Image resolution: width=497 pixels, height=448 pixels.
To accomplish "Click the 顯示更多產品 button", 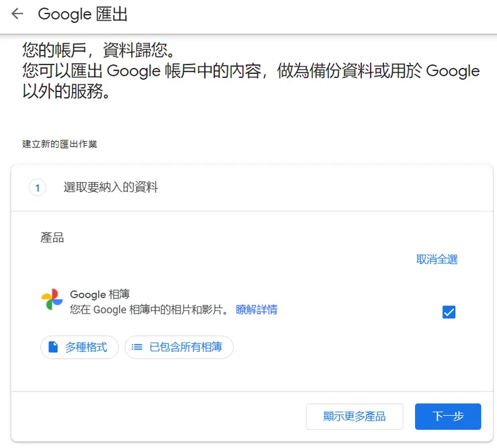I will [x=355, y=416].
